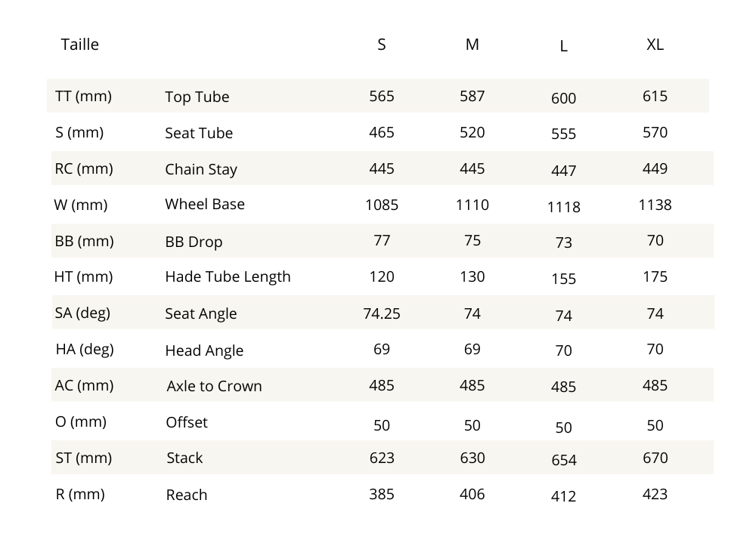The image size is (756, 534).
Task: Select the 1138 wheel base value
Action: click(x=655, y=205)
